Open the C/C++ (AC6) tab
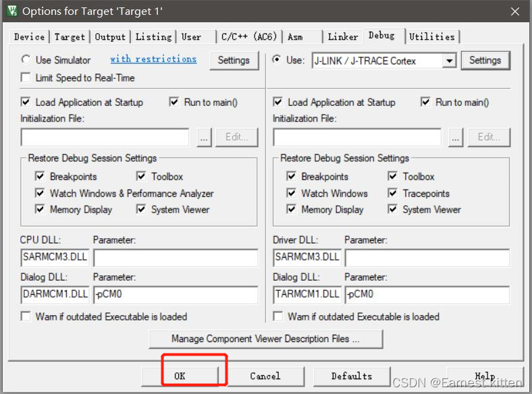 pyautogui.click(x=249, y=36)
